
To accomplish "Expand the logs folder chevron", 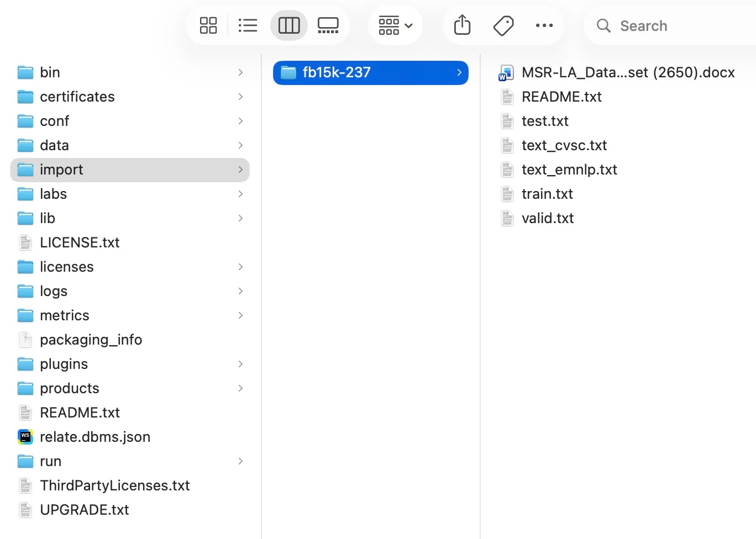I will coord(240,291).
